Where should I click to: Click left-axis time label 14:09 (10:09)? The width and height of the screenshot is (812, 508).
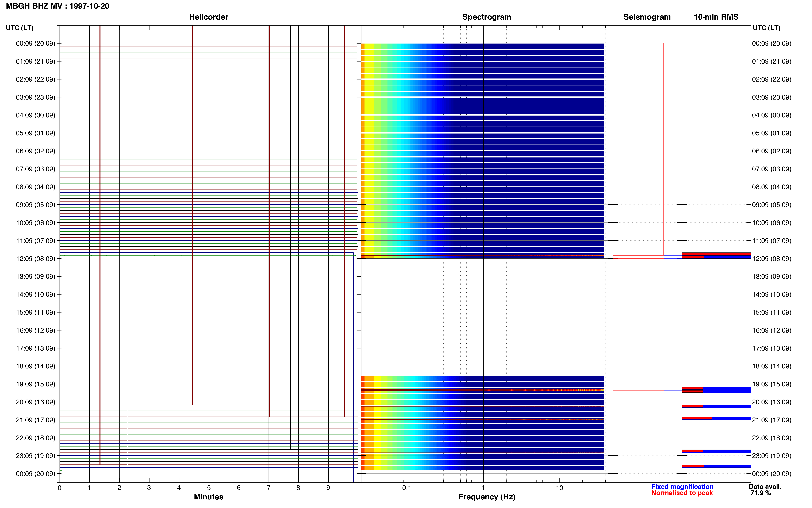point(36,295)
